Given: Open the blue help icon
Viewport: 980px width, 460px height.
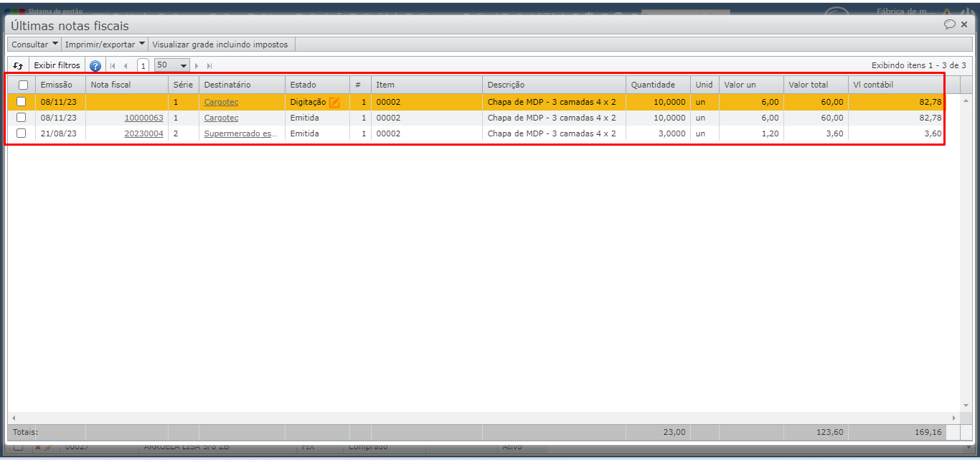Looking at the screenshot, I should (95, 65).
